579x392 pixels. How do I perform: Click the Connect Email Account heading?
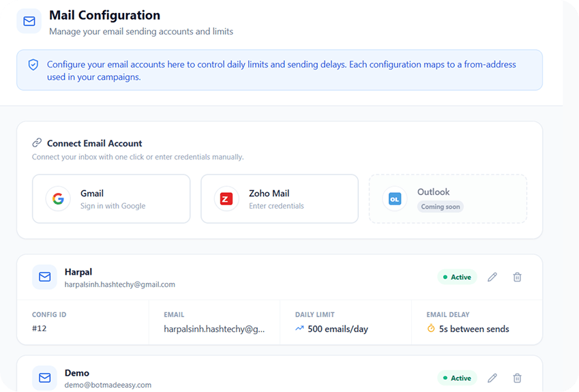tap(95, 143)
